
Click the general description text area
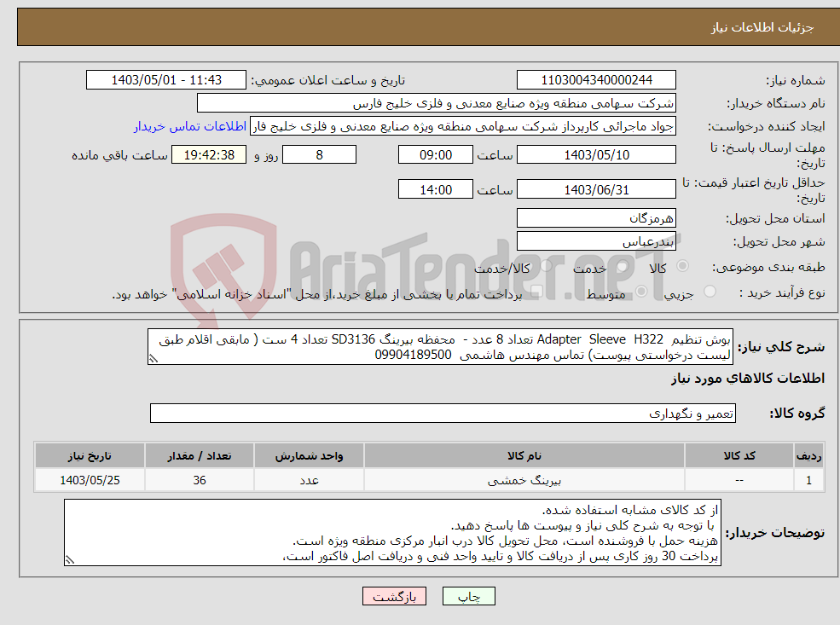[440, 347]
